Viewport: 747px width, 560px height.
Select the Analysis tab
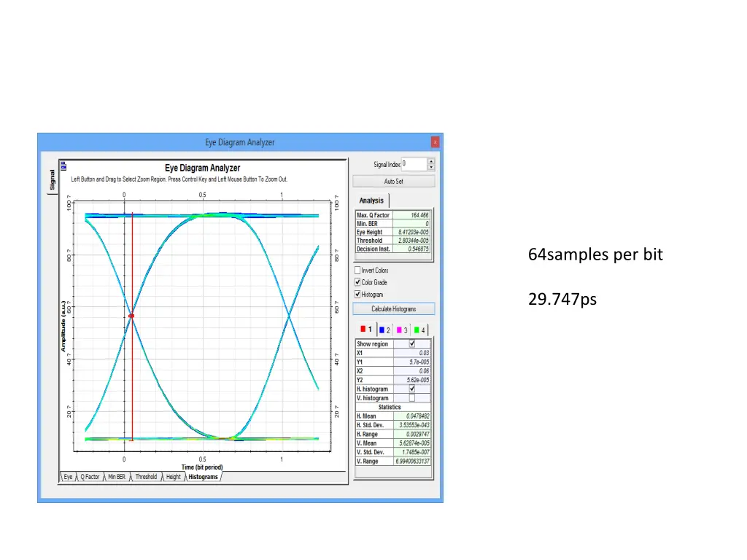coord(371,201)
